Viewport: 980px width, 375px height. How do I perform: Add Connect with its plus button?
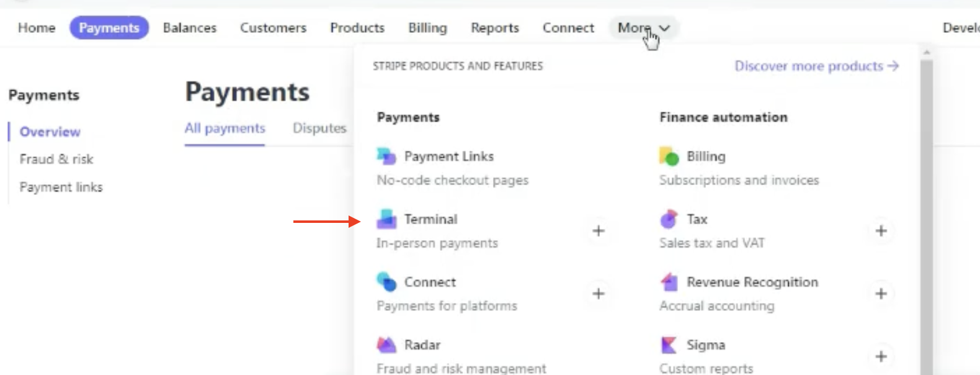[x=599, y=294]
